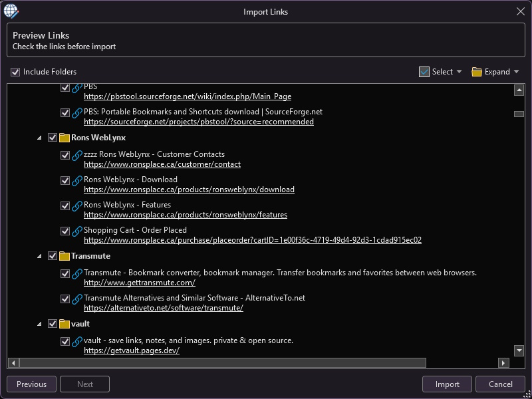Screen dimensions: 532x399
Task: Uncheck the vault - save links checkbox
Action: click(x=65, y=341)
